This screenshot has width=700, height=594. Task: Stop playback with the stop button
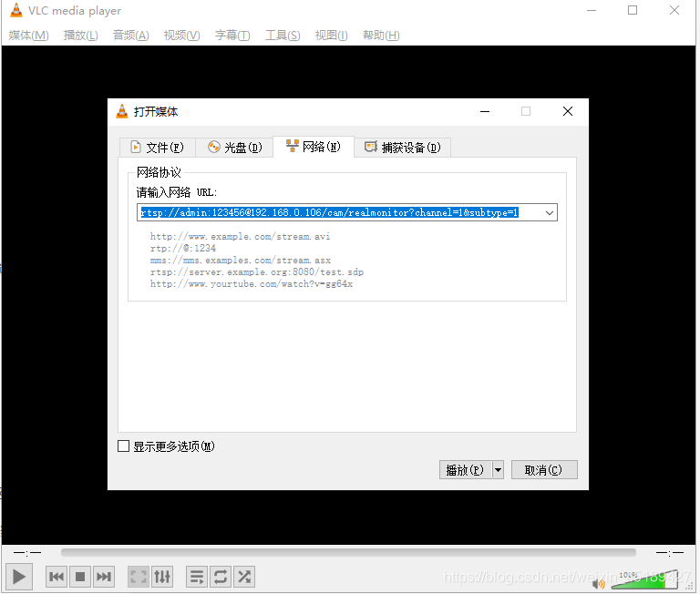point(80,577)
